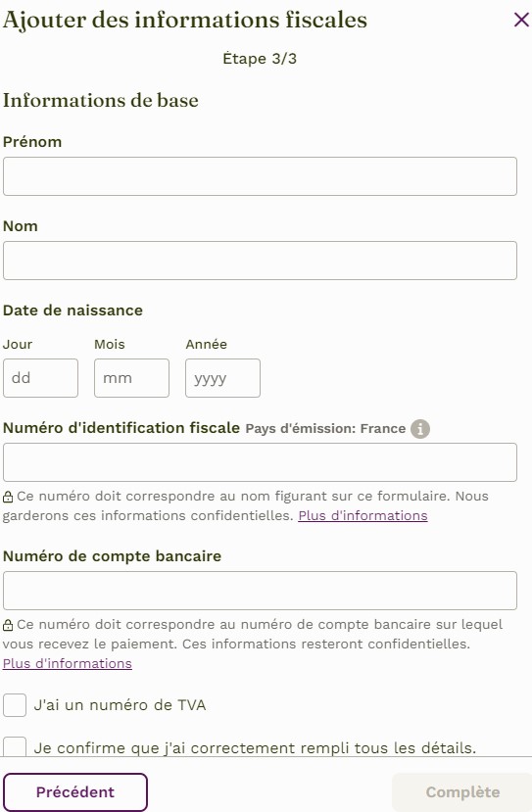Select the Mois mm field
This screenshot has height=812, width=532.
tap(131, 378)
